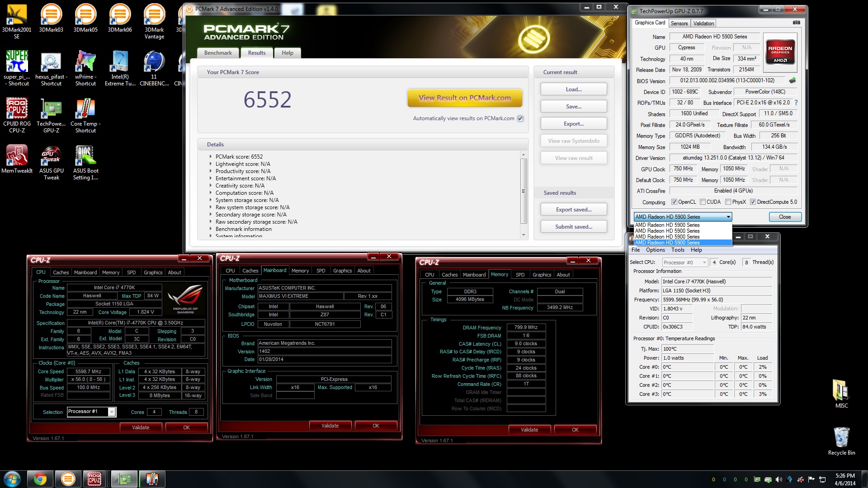
Task: Click the PCMark details scrollbar up arrow
Action: click(524, 155)
